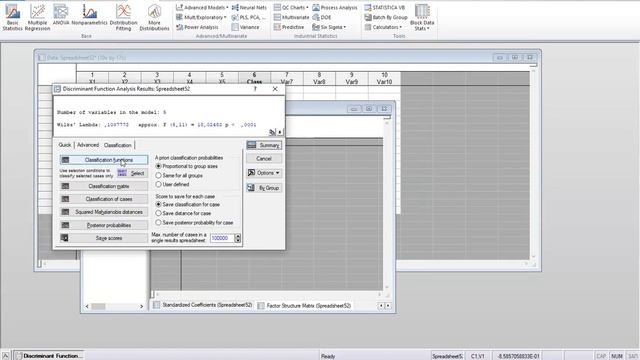640x360 pixels.
Task: Select the Classification tab
Action: pyautogui.click(x=118, y=145)
